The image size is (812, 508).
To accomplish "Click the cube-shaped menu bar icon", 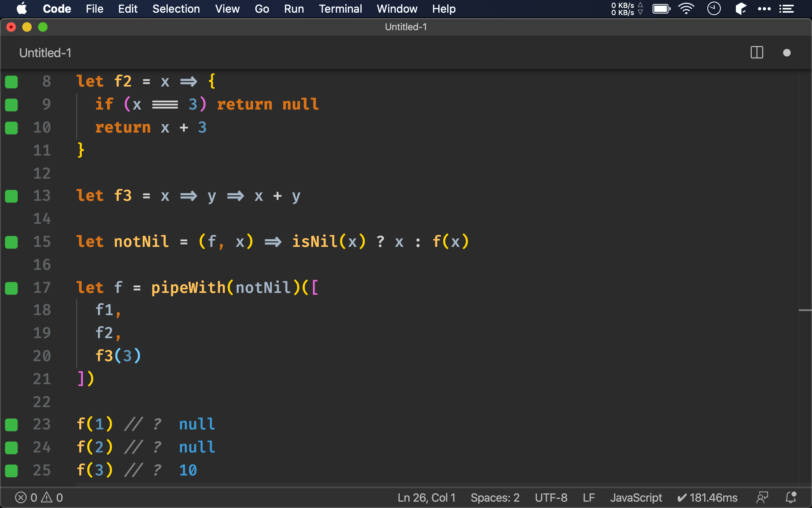I will pos(741,9).
